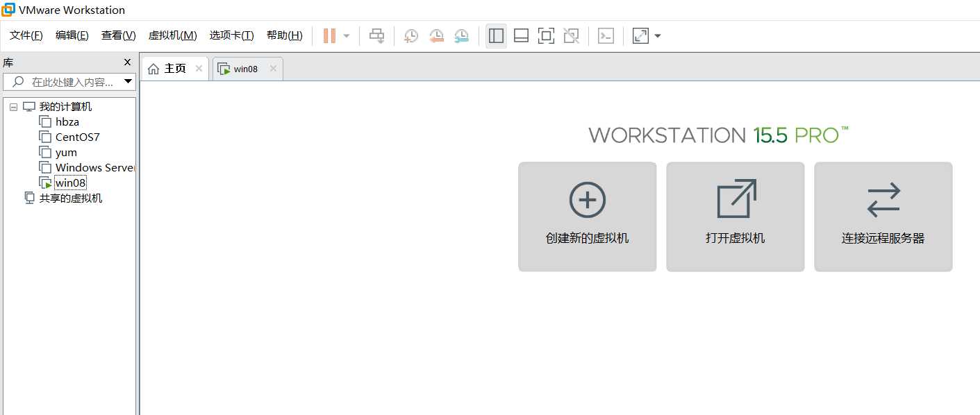
Task: Open the library search filter dropdown arrow
Action: [128, 82]
